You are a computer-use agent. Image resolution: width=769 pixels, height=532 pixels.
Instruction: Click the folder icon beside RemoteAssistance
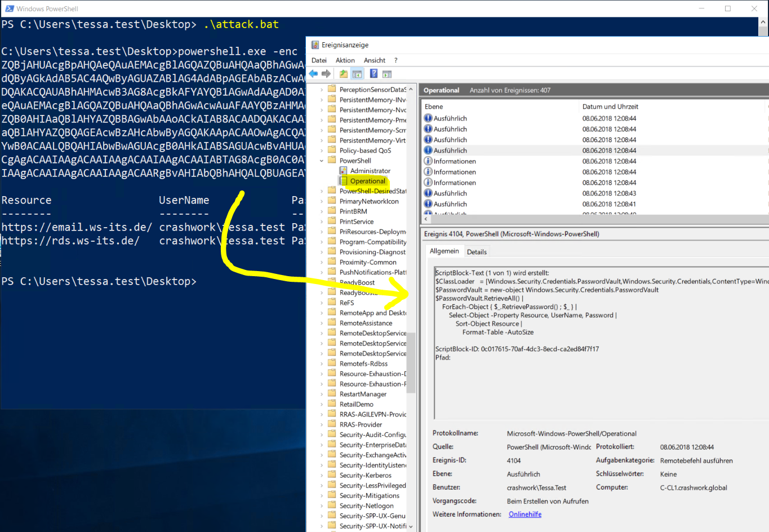[x=332, y=323]
